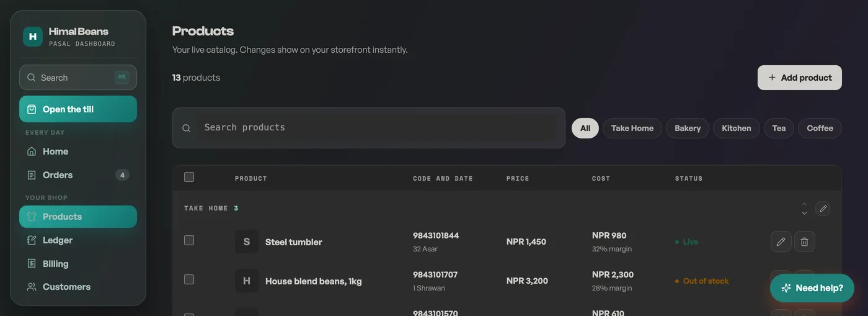868x316 pixels.
Task: Open the Need help? chat
Action: (812, 288)
